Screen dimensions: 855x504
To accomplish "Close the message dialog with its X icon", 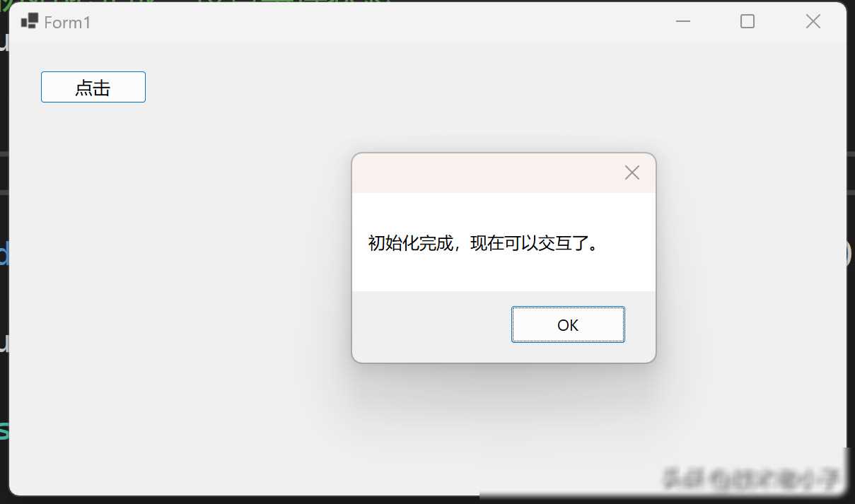I will click(632, 172).
